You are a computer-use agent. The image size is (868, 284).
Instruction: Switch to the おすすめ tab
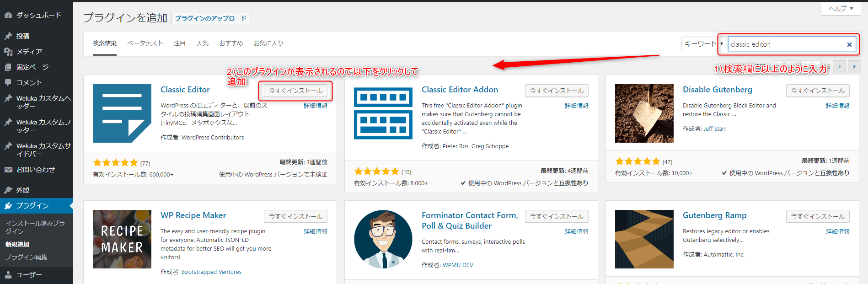(231, 43)
